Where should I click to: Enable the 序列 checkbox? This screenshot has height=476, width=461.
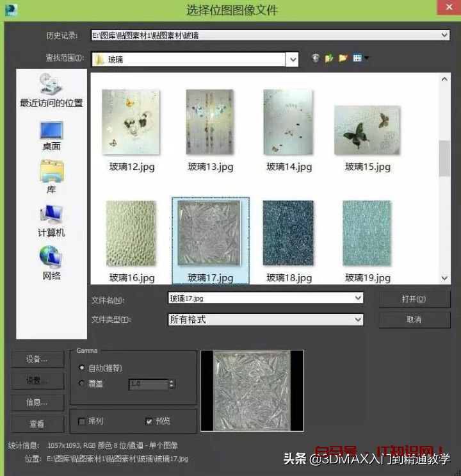[81, 422]
